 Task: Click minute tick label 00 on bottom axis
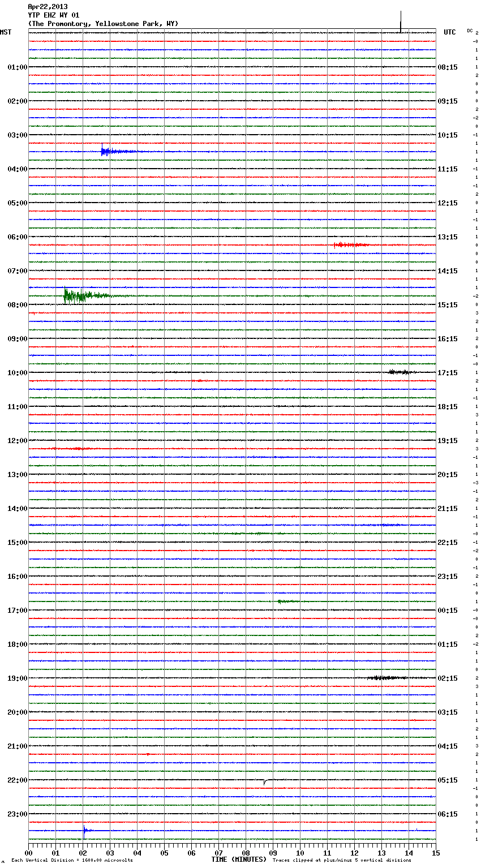point(28,853)
